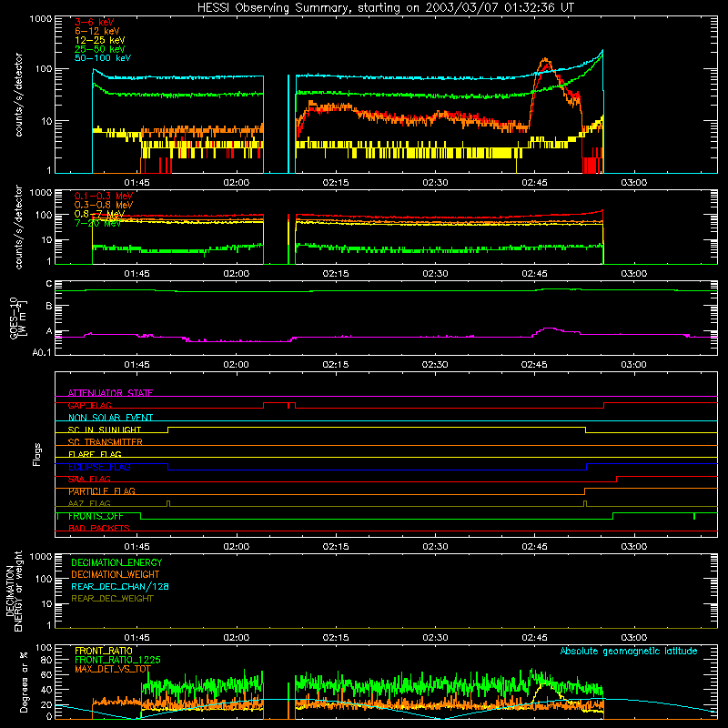Screen dimensions: 728x728
Task: Click the 0.8-7 MeV legend label
Action: pyautogui.click(x=99, y=214)
